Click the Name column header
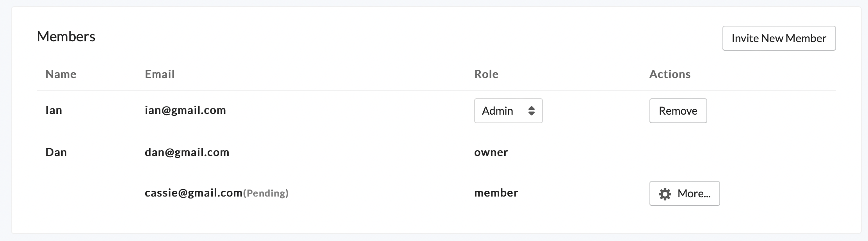Viewport: 868px width, 241px height. (x=61, y=74)
